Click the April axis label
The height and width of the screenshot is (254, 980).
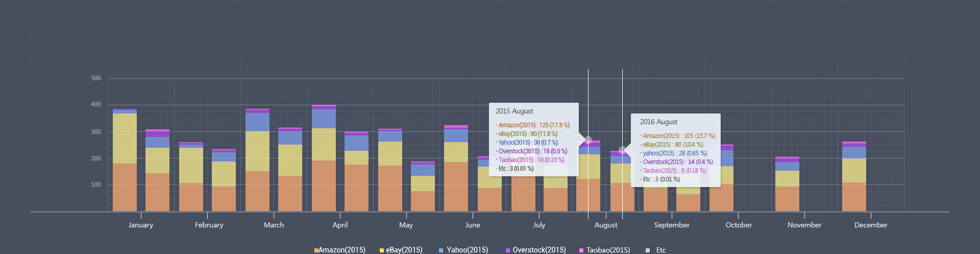click(x=340, y=225)
